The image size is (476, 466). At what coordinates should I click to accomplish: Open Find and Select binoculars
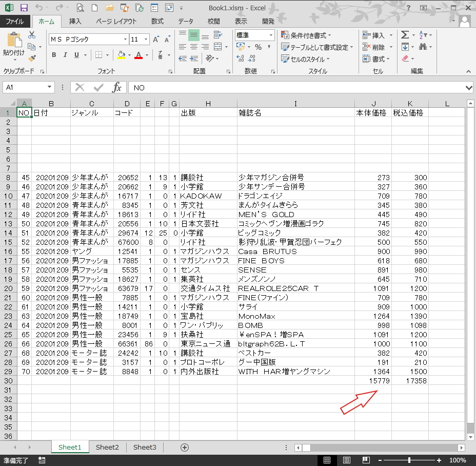423,47
